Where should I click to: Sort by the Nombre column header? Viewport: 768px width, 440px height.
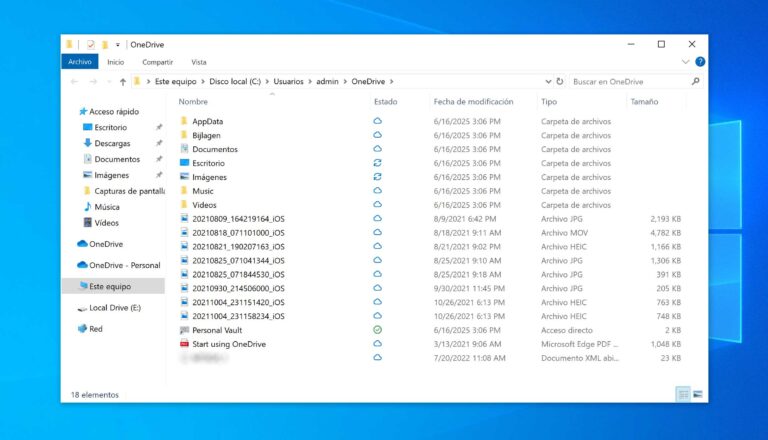point(193,101)
